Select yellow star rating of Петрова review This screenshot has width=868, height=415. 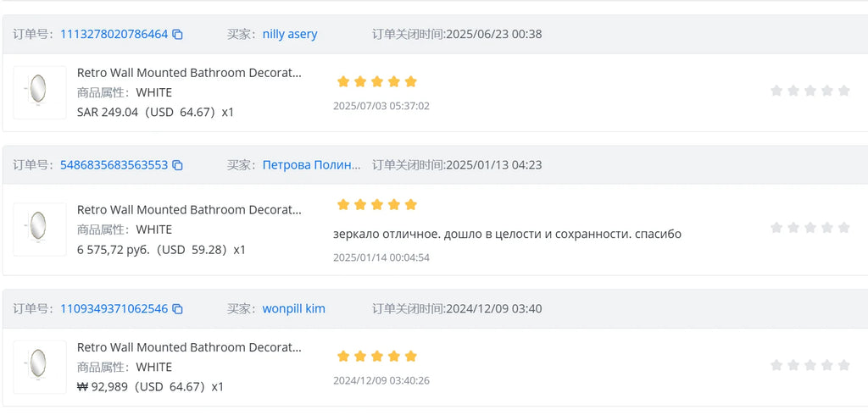click(x=377, y=205)
